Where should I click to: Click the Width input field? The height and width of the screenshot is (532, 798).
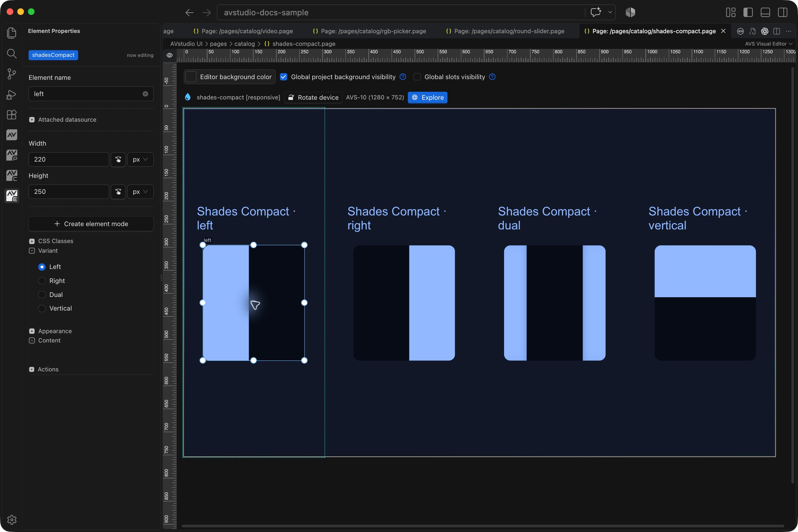click(x=68, y=160)
